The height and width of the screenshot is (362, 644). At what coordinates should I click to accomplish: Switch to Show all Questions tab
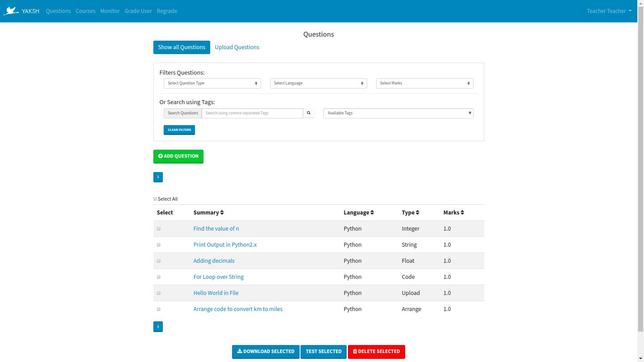coord(182,47)
